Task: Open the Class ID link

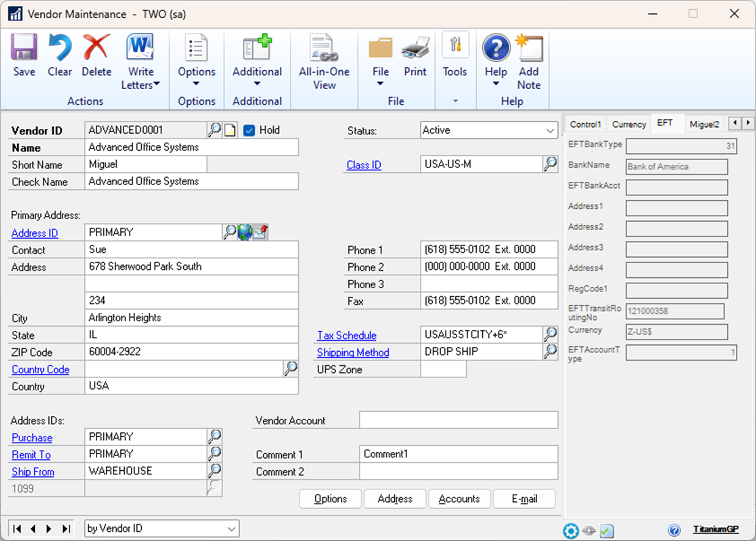Action: (x=364, y=165)
